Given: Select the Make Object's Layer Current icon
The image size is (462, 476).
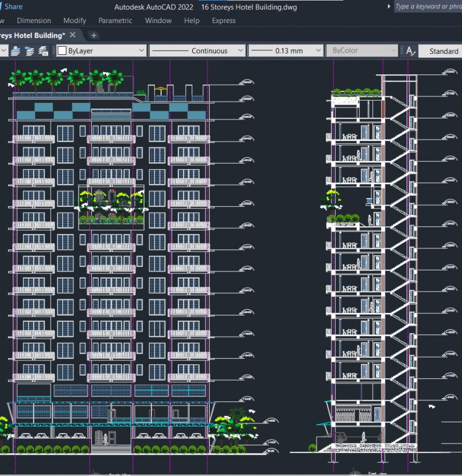Looking at the screenshot, I should tap(16, 51).
